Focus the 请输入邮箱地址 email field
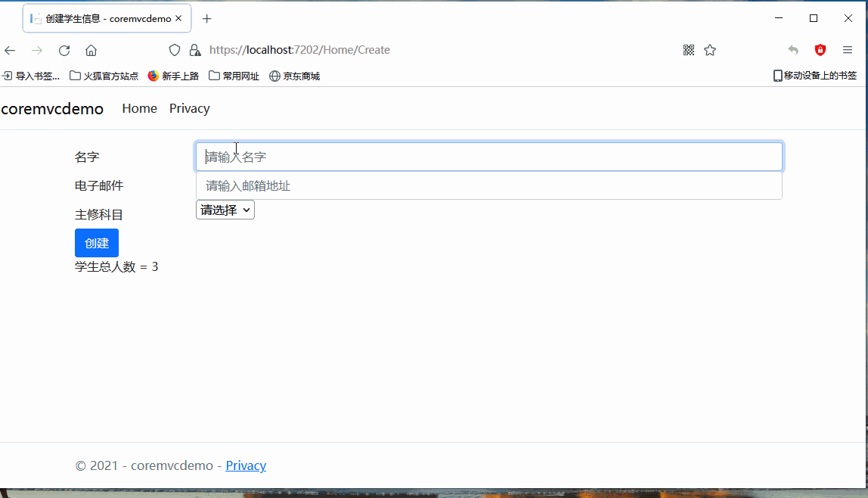The image size is (868, 498). (x=488, y=186)
